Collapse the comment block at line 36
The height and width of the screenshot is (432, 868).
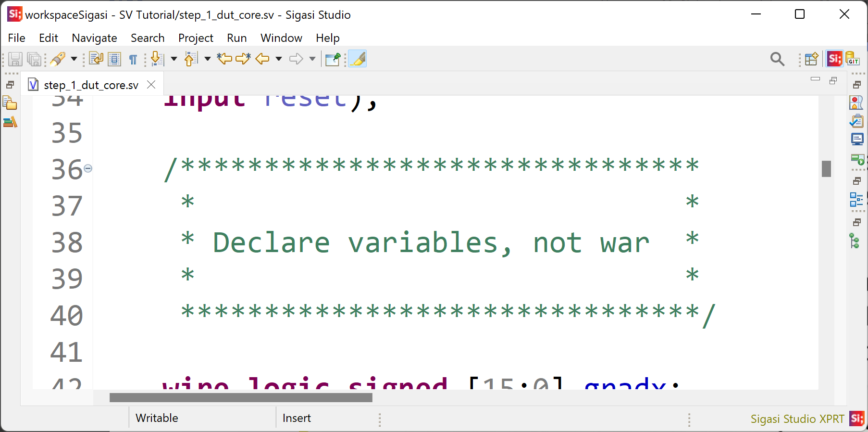[88, 168]
